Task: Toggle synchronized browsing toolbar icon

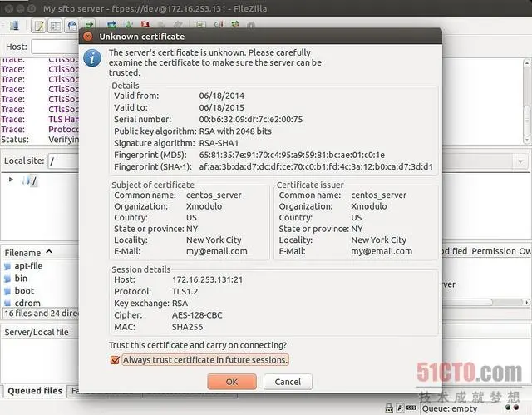Action: tap(234, 24)
